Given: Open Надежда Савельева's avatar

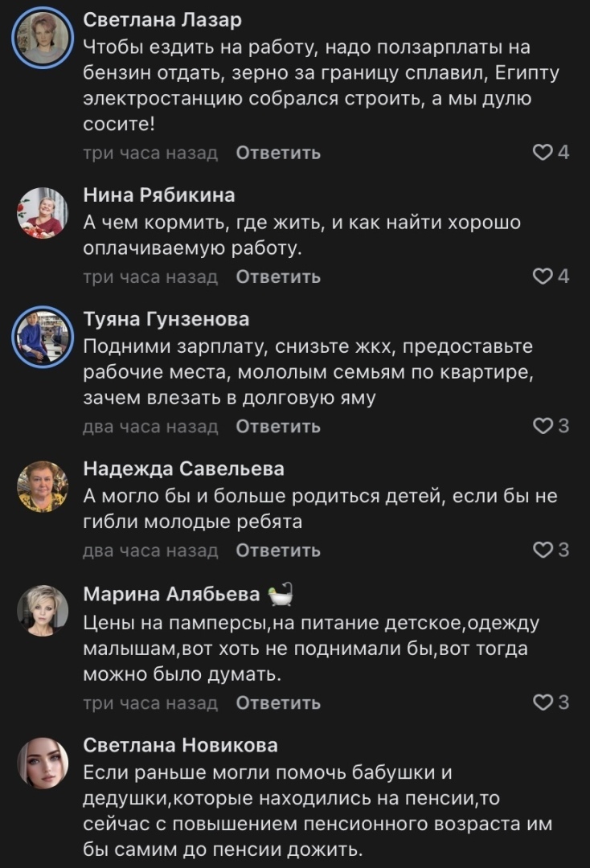Looking at the screenshot, I should click(43, 486).
